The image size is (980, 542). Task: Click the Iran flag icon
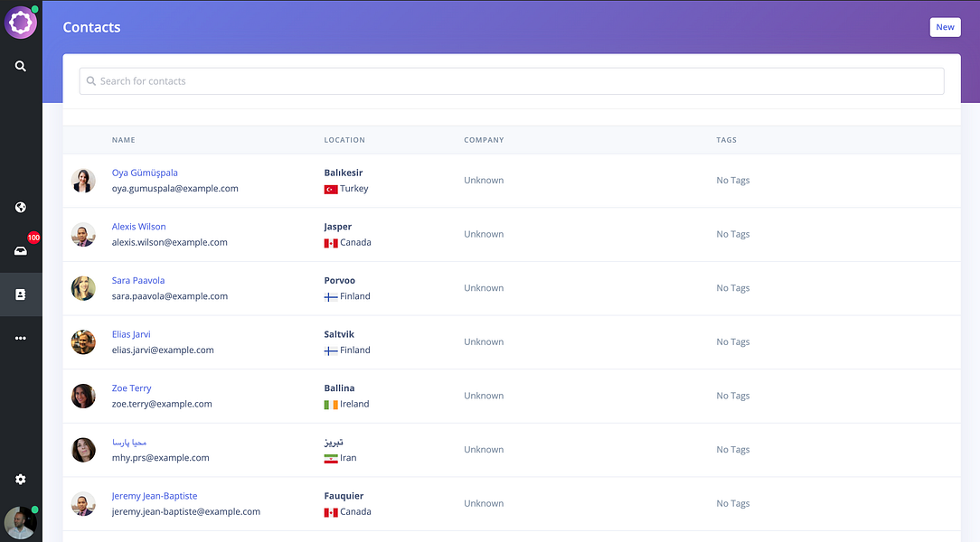point(331,458)
